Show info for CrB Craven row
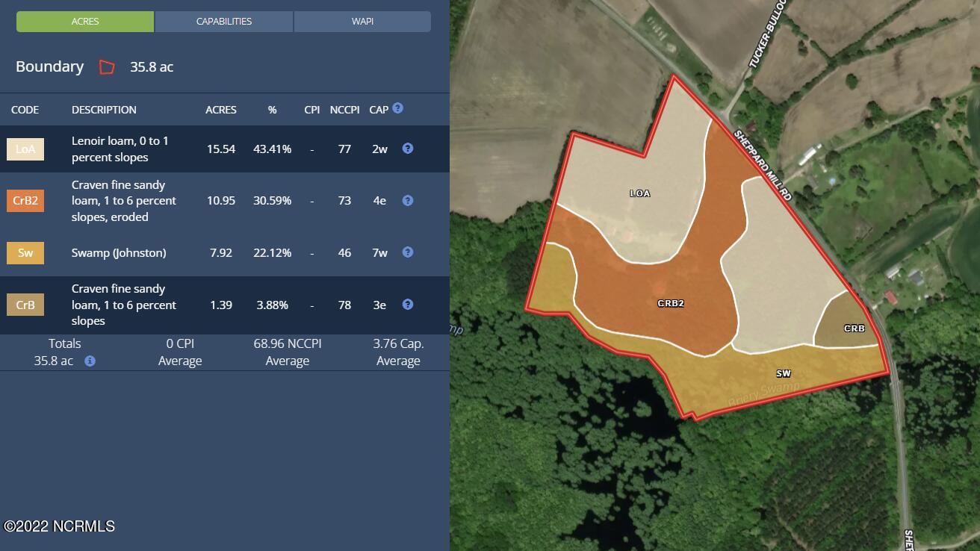980x551 pixels. pyautogui.click(x=408, y=305)
